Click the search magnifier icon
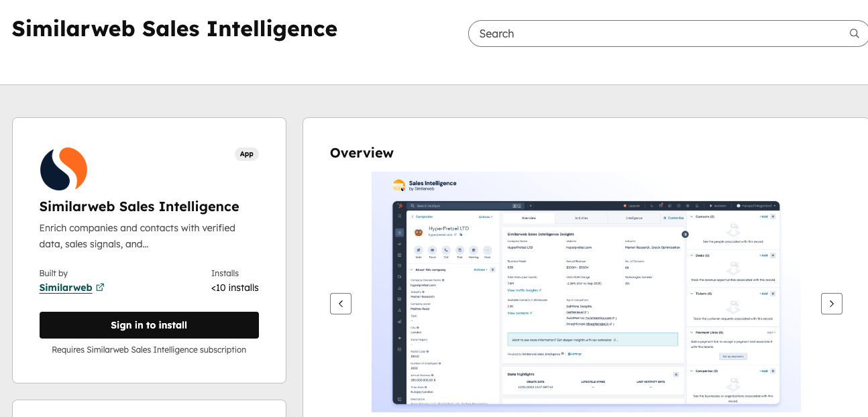Image resolution: width=868 pixels, height=417 pixels. (x=854, y=34)
